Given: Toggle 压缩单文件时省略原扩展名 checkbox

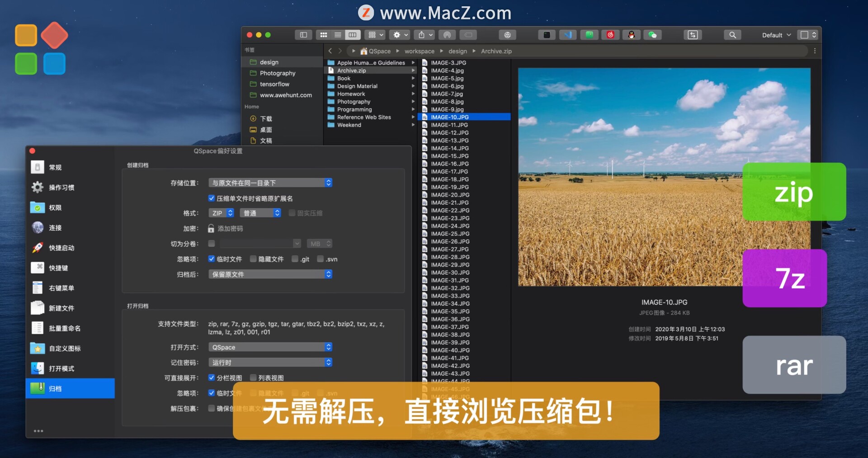Looking at the screenshot, I should coord(211,198).
